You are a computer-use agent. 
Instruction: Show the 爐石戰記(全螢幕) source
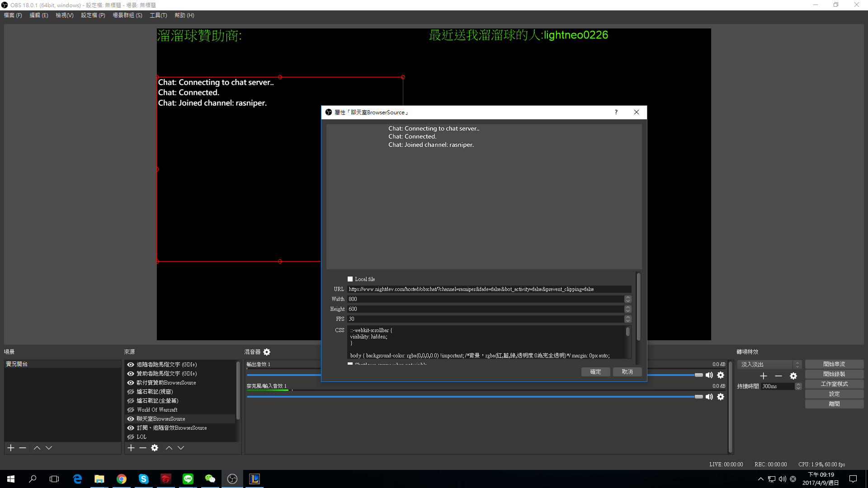[131, 401]
